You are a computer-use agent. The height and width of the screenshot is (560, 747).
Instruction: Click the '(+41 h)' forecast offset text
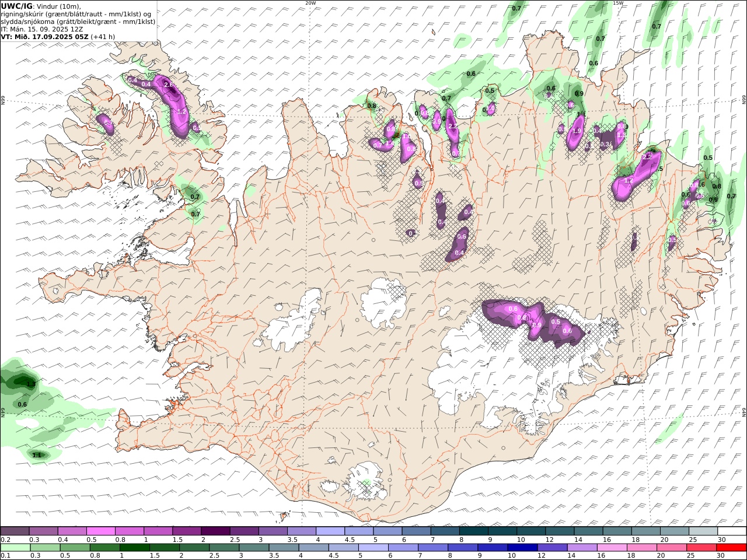[103, 37]
